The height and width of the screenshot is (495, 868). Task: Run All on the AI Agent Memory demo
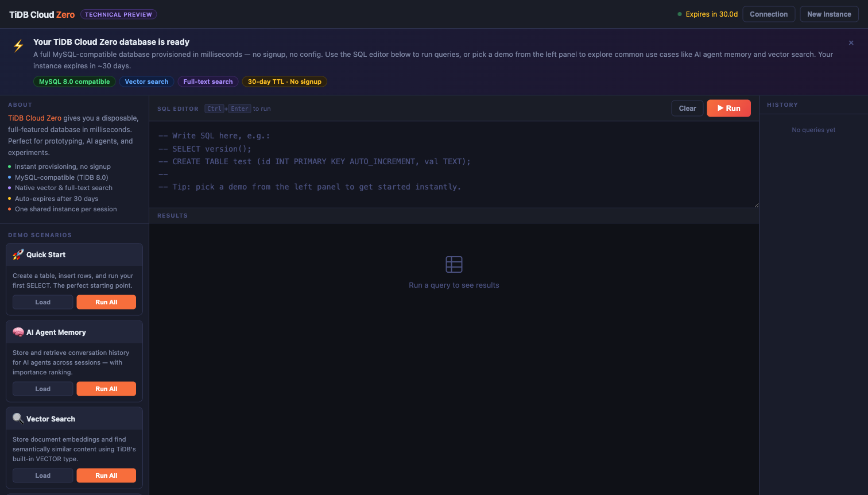click(106, 389)
